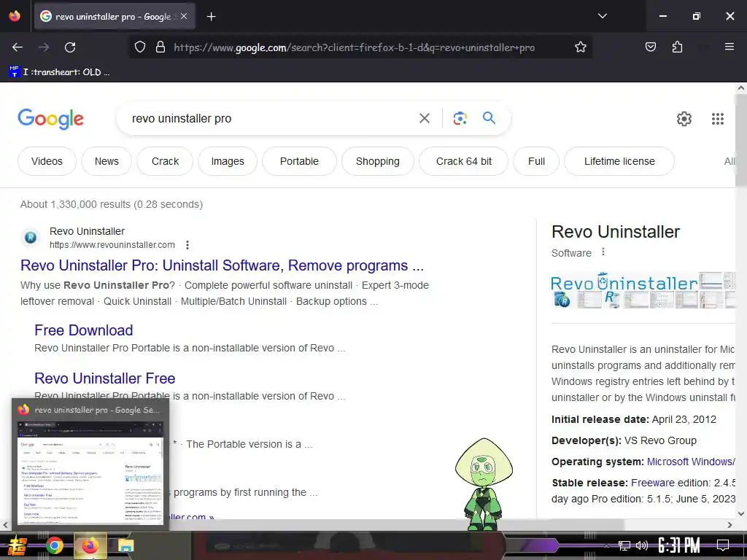747x560 pixels.
Task: Open the Free Download sitelink
Action: (83, 330)
